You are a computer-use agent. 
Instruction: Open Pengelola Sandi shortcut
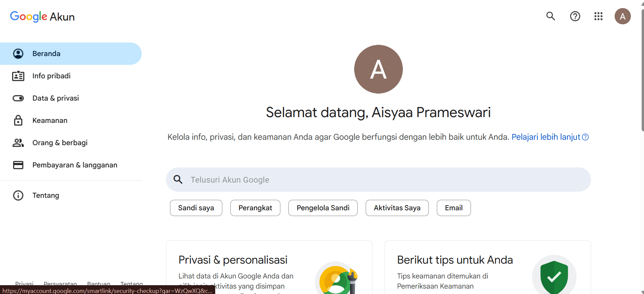pos(323,208)
